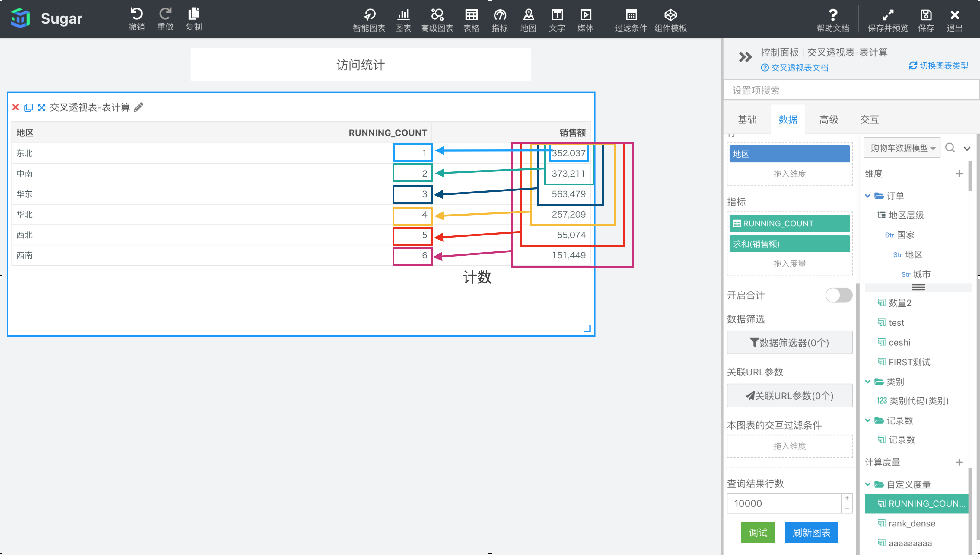Open the Table (表格) component menu
980x556 pixels.
pos(471,20)
